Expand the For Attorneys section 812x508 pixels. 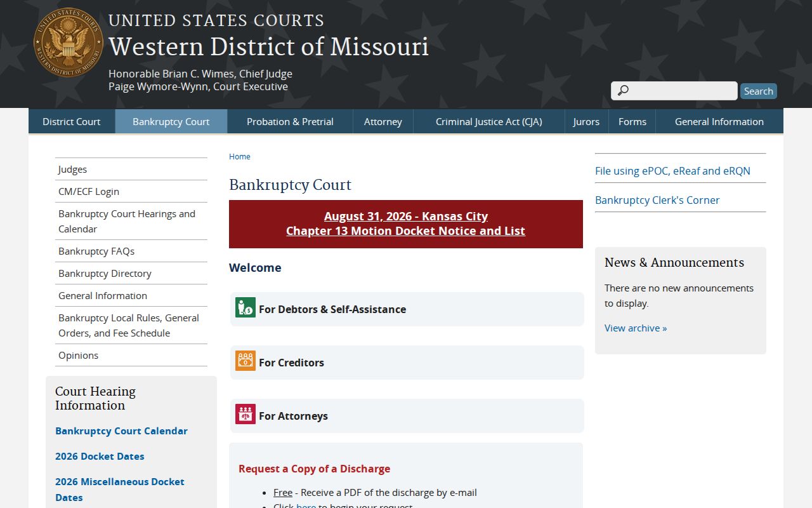pos(407,416)
